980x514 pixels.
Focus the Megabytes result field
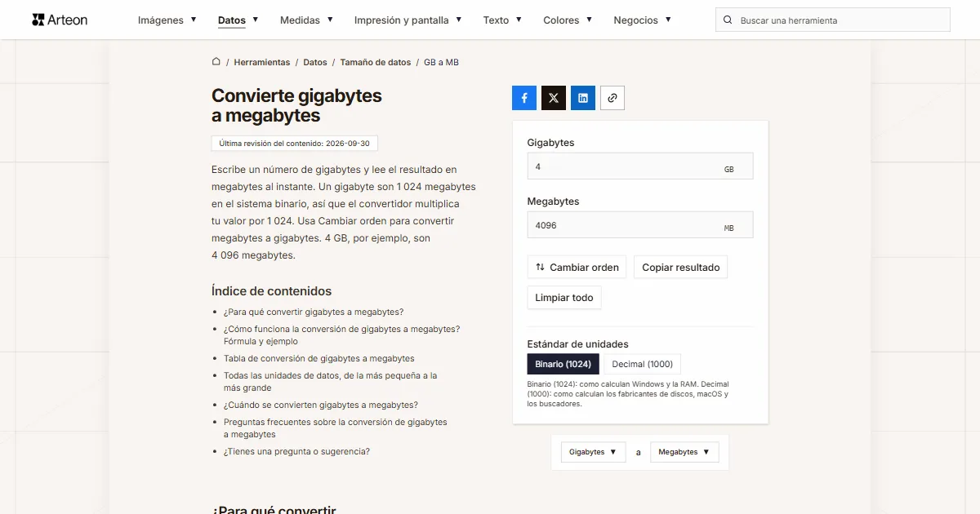point(640,225)
